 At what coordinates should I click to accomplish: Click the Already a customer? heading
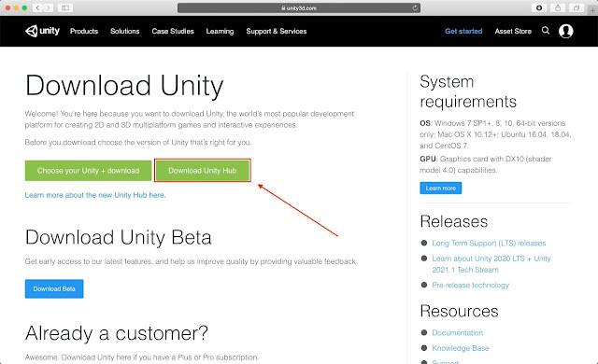116,333
